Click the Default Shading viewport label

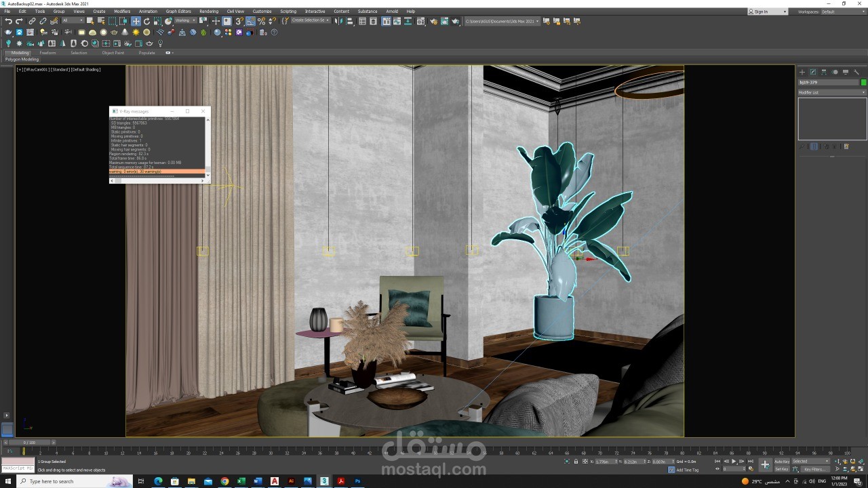click(86, 69)
